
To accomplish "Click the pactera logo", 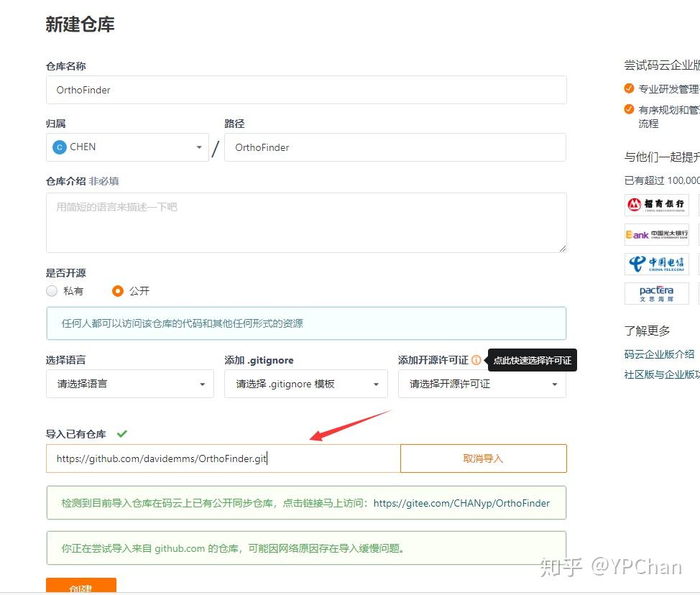I will (x=655, y=293).
